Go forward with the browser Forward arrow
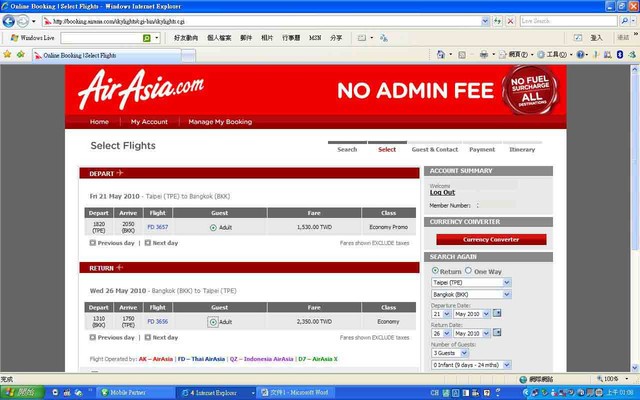Viewport: 640px width, 400px height. pos(22,21)
